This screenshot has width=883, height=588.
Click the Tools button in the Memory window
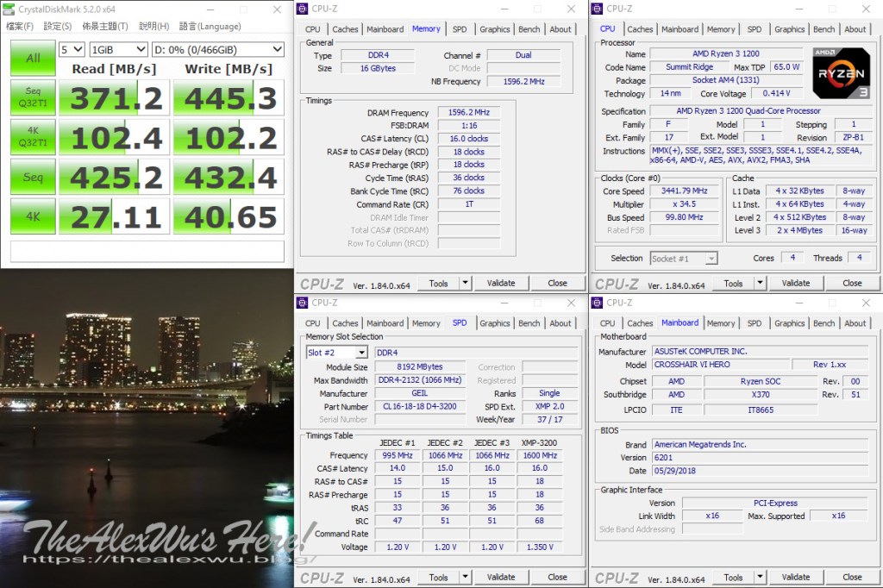click(438, 283)
